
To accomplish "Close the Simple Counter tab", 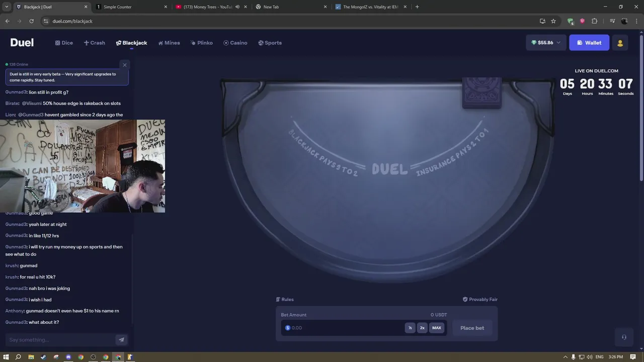I will tap(166, 7).
